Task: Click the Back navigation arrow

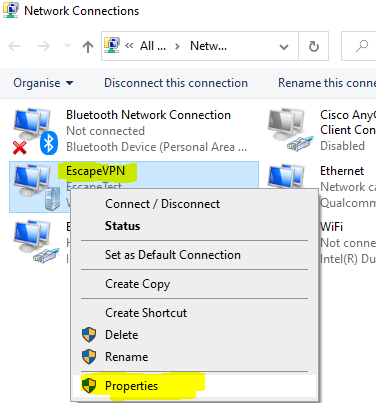Action: (x=14, y=46)
